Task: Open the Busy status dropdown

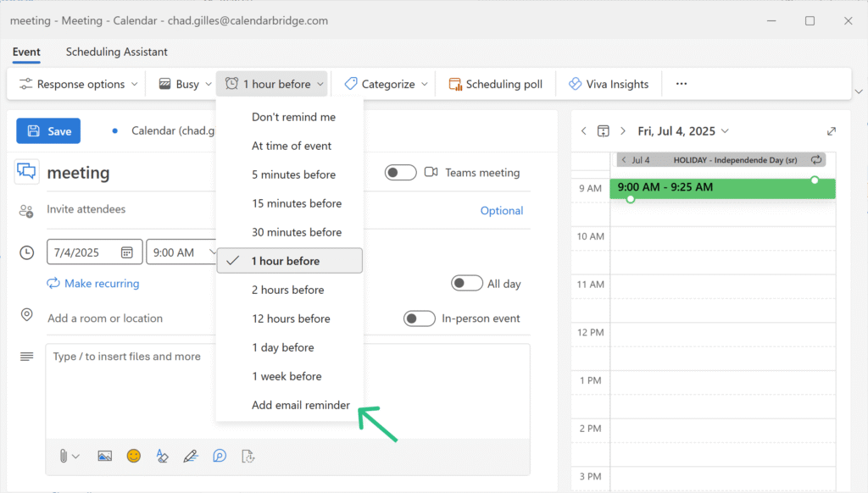Action: click(x=185, y=84)
